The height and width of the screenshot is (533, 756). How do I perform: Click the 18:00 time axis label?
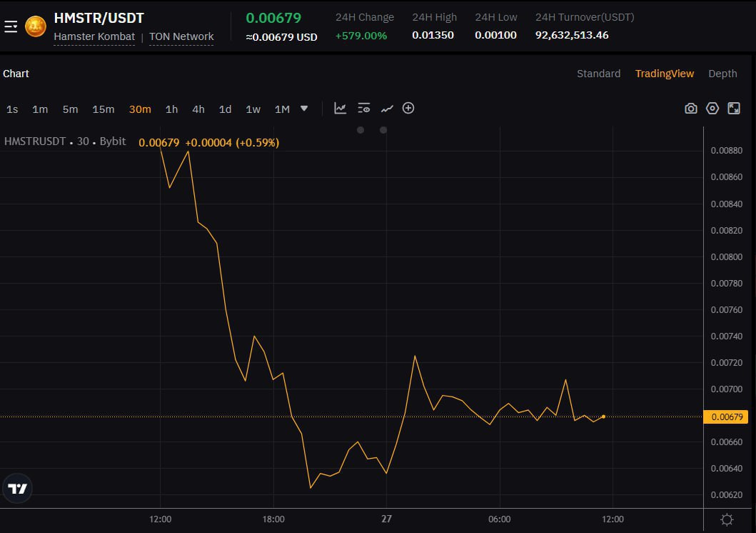[273, 519]
